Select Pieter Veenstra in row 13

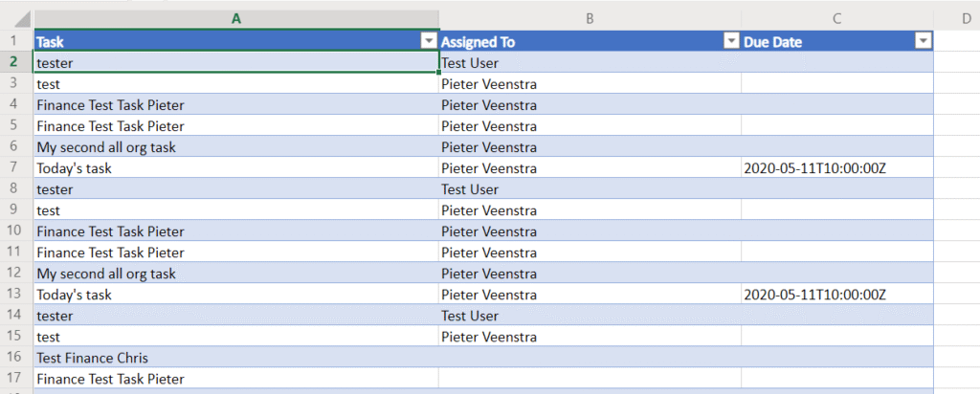(x=590, y=294)
